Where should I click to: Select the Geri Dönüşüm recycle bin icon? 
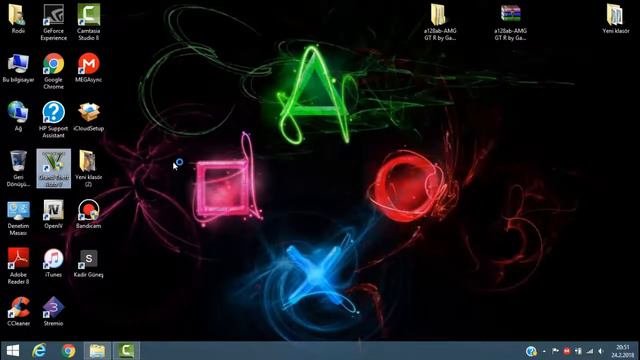pos(18,169)
